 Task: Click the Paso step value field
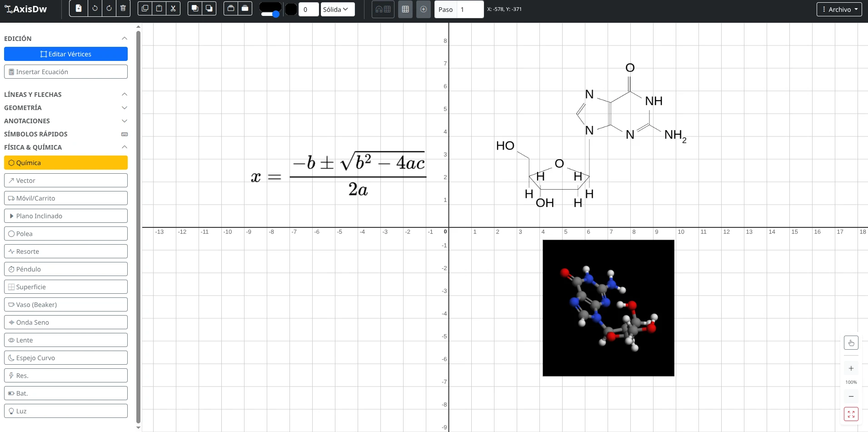click(469, 9)
